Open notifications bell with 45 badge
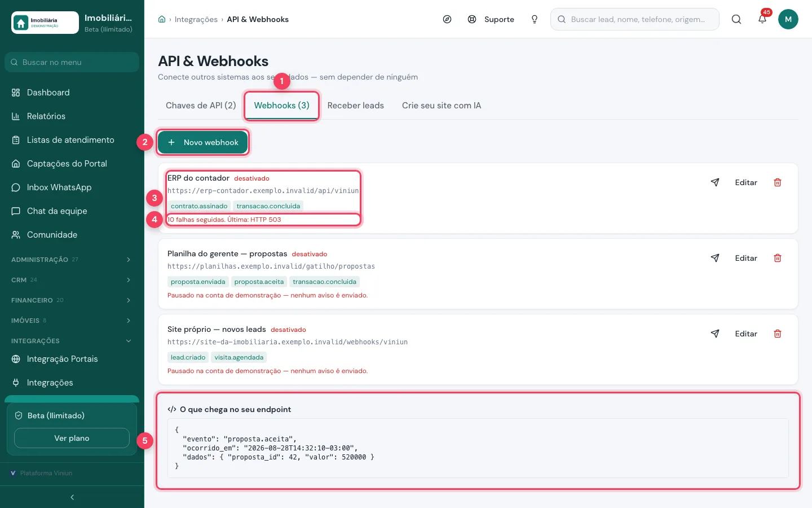Image resolution: width=812 pixels, height=508 pixels. tap(762, 19)
